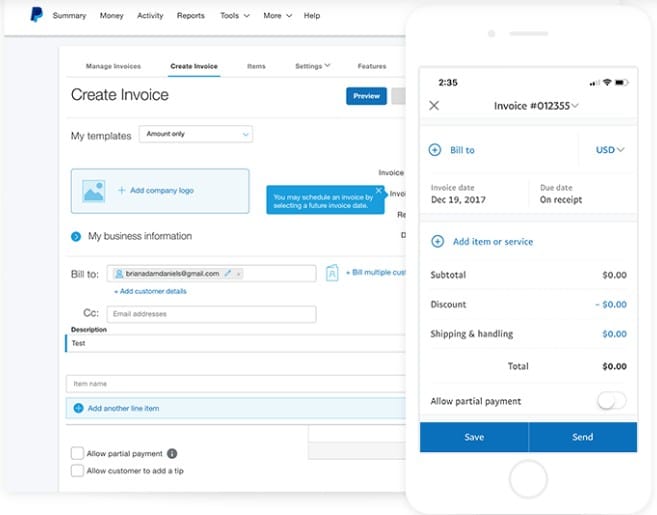Click due date On receipt
The width and height of the screenshot is (657, 515).
pos(561,199)
